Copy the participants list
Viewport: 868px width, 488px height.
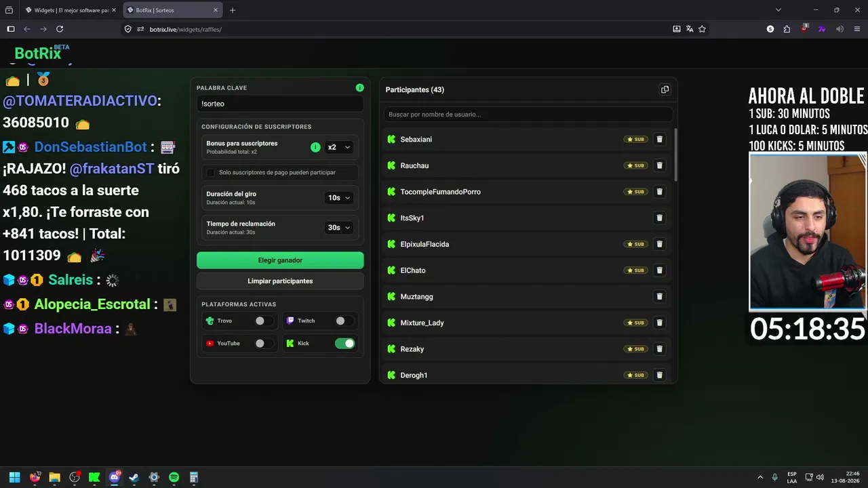[x=665, y=89]
